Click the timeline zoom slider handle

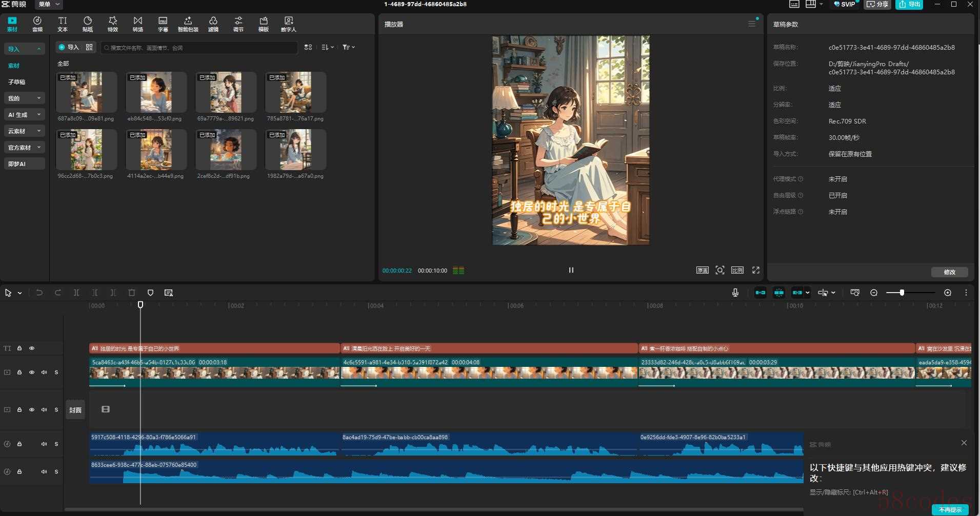[x=902, y=293]
